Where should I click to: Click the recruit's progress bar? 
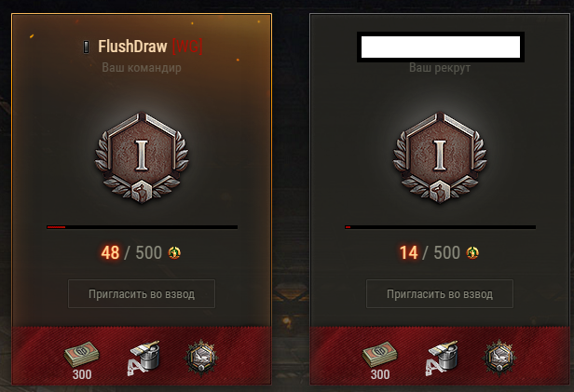(440, 227)
